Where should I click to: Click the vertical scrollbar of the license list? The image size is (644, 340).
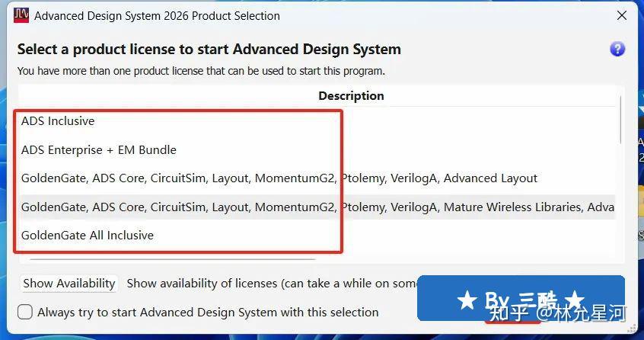click(621, 122)
